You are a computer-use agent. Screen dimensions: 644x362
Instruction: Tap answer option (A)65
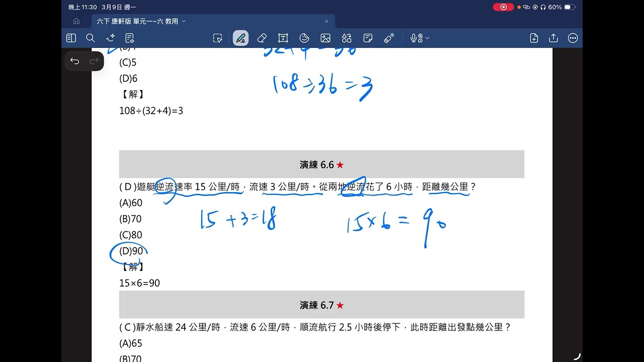click(131, 343)
